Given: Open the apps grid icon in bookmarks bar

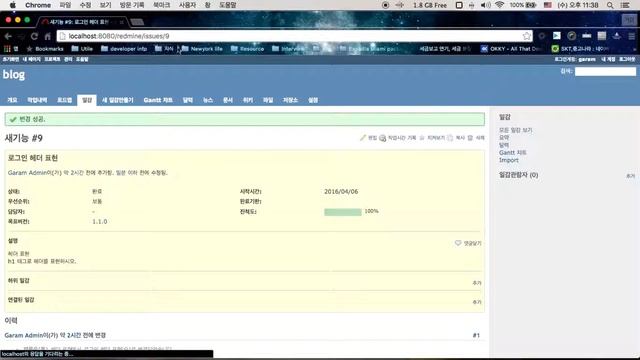Looking at the screenshot, I should (x=7, y=49).
